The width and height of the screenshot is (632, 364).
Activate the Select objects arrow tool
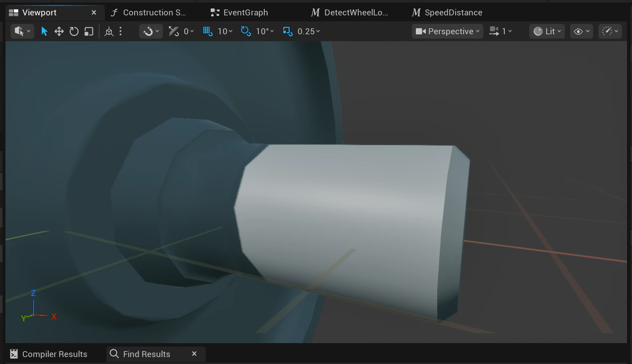point(44,31)
